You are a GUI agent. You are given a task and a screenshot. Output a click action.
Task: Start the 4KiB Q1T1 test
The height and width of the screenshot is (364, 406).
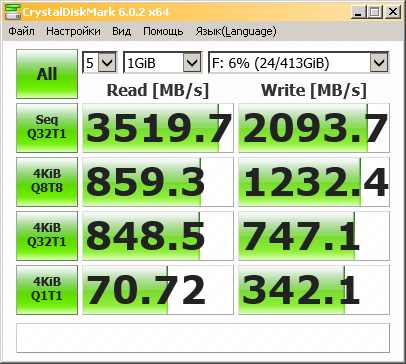pos(47,290)
